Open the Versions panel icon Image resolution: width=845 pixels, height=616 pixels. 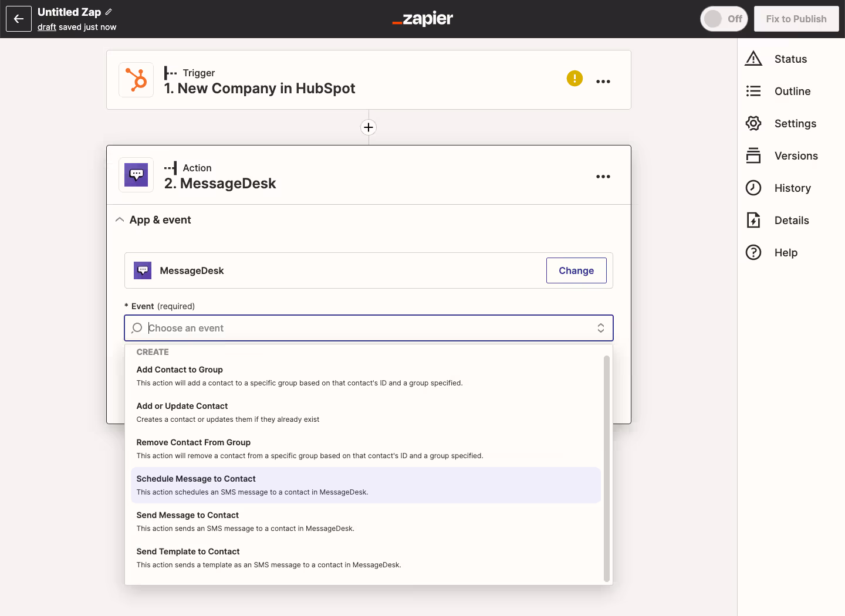coord(753,155)
